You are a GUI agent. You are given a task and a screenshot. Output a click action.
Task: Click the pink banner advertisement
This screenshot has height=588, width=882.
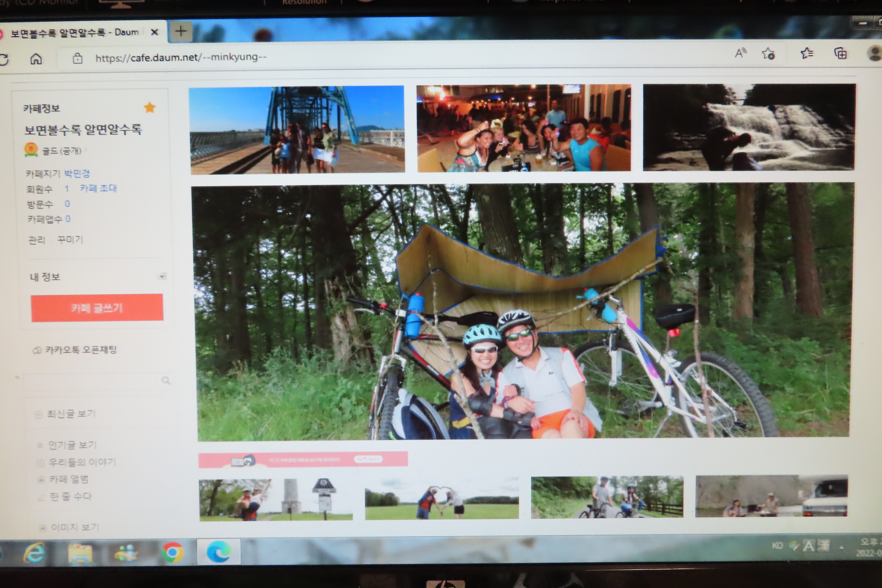[303, 459]
